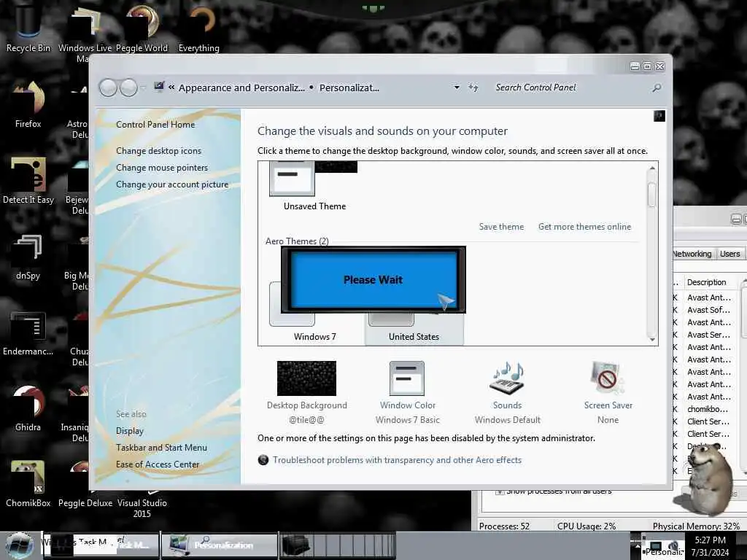Open the address bar history dropdown
This screenshot has height=560, width=747.
[x=457, y=87]
